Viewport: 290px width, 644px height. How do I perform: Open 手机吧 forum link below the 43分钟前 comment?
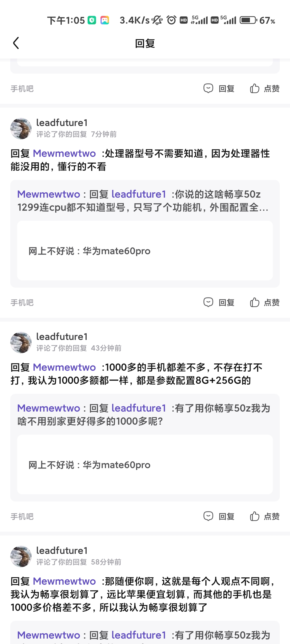point(22,516)
